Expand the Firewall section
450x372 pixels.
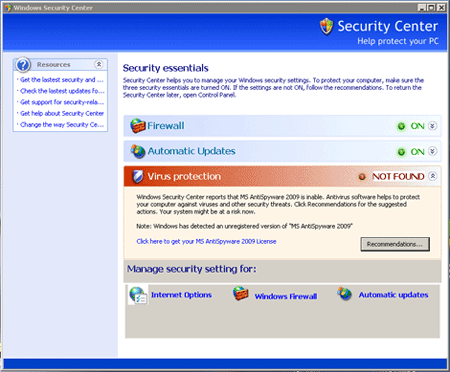[x=432, y=126]
